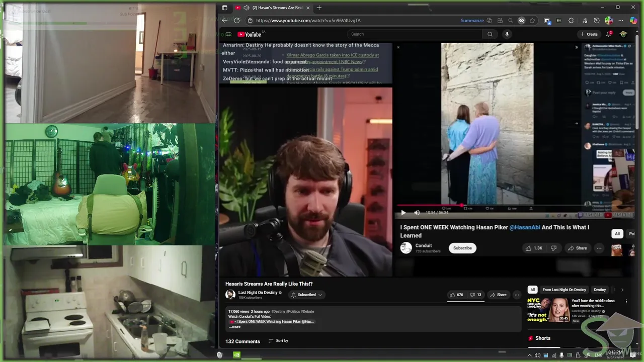This screenshot has width=644, height=362.
Task: Click the Summarize button in the address bar
Action: coord(472,21)
